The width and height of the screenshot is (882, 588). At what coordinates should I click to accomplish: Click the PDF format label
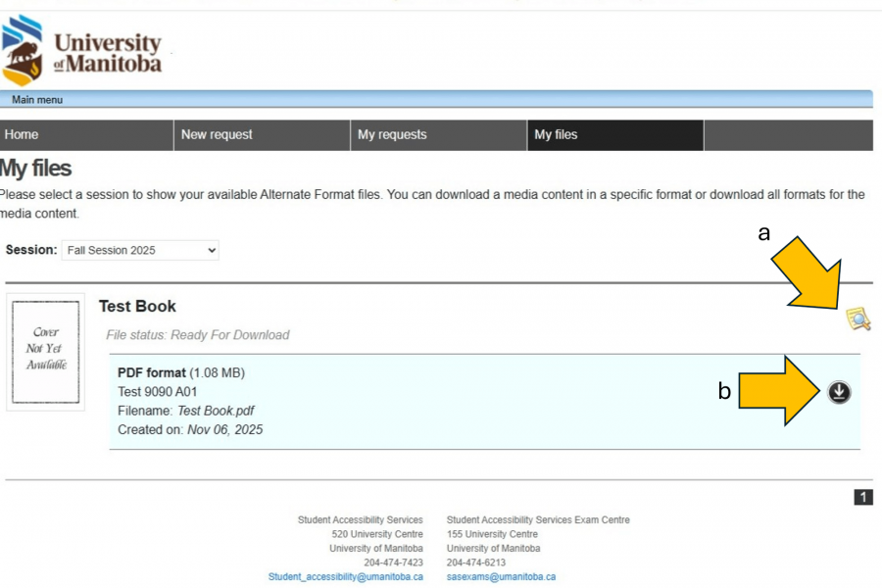[151, 372]
